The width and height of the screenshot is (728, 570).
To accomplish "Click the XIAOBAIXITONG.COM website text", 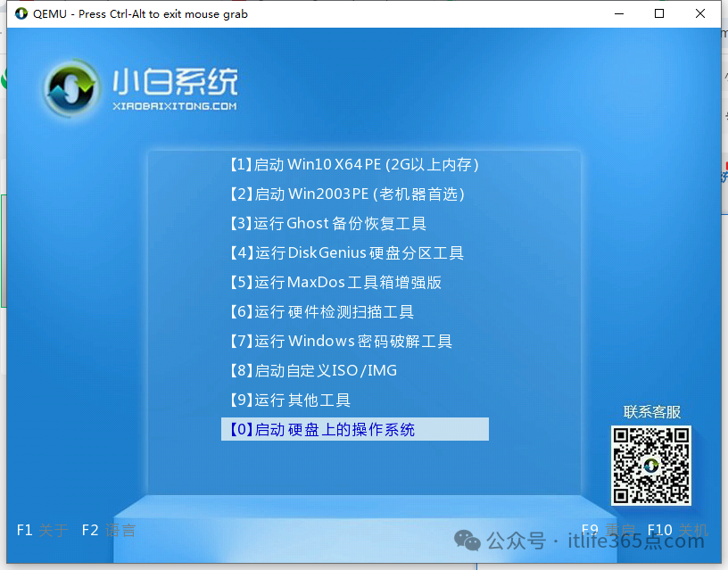I will click(175, 106).
